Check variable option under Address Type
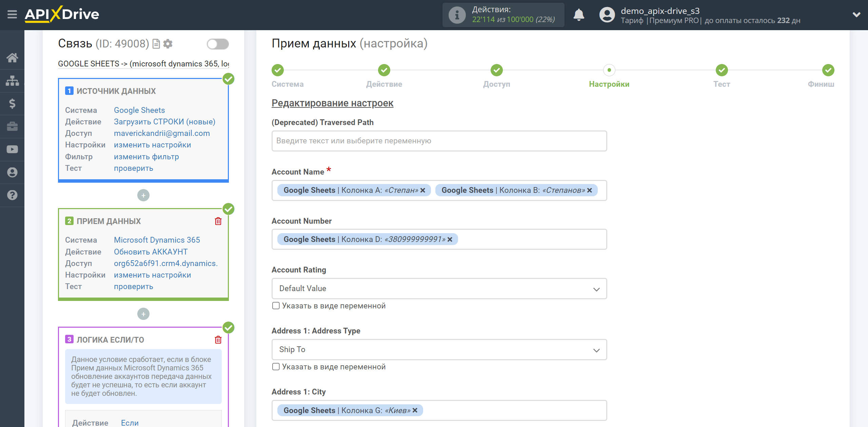 click(276, 367)
